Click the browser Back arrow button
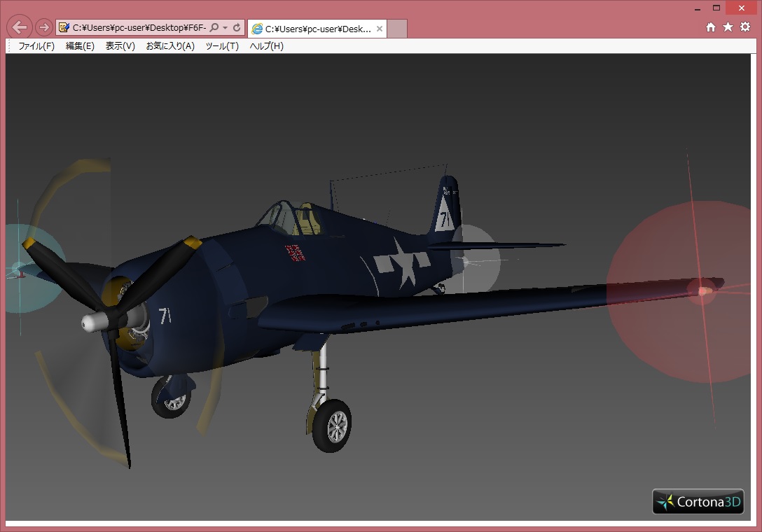 (20, 27)
